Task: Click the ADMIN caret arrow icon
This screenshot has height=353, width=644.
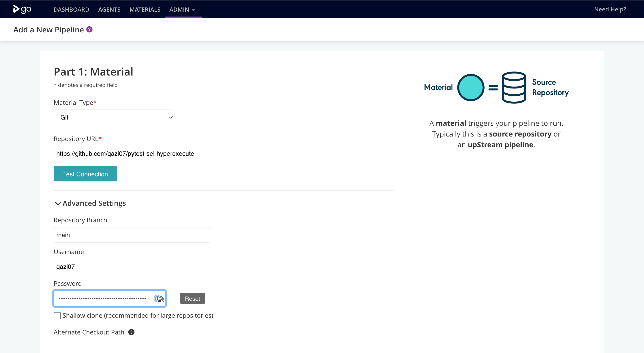Action: tap(193, 10)
